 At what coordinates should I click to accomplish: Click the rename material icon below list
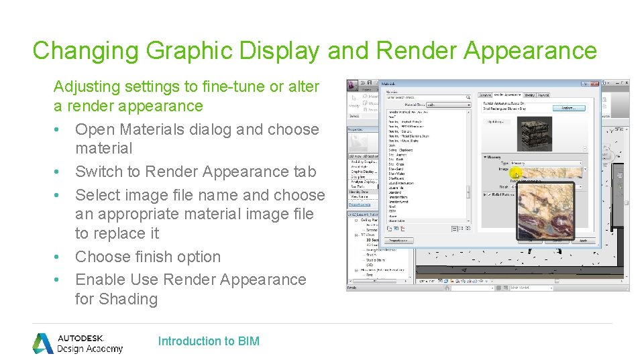point(396,228)
